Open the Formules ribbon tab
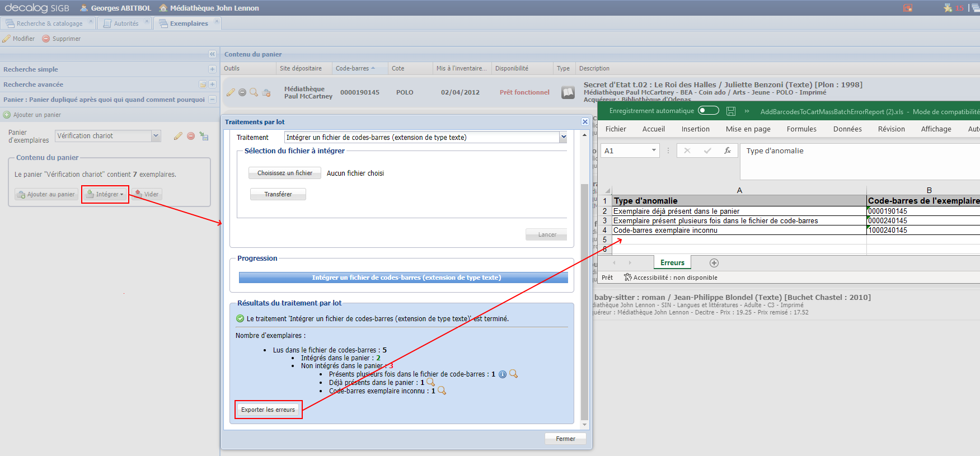Screen dimensions: 980x456 (801, 129)
